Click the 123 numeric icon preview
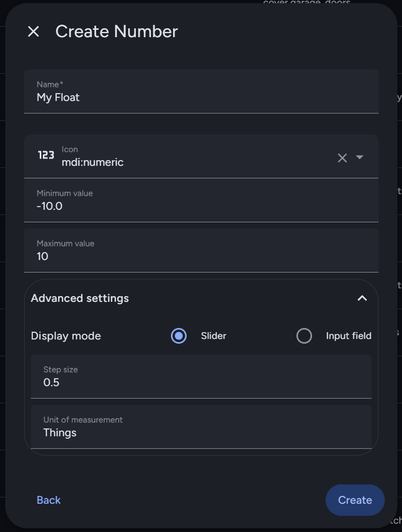Screen dimensions: 402x532 click(46, 155)
